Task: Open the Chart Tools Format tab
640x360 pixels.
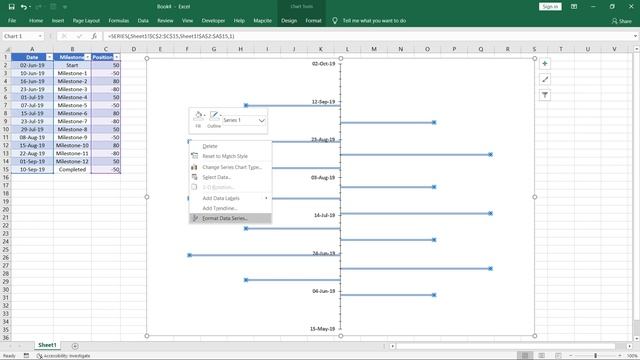Action: point(313,20)
